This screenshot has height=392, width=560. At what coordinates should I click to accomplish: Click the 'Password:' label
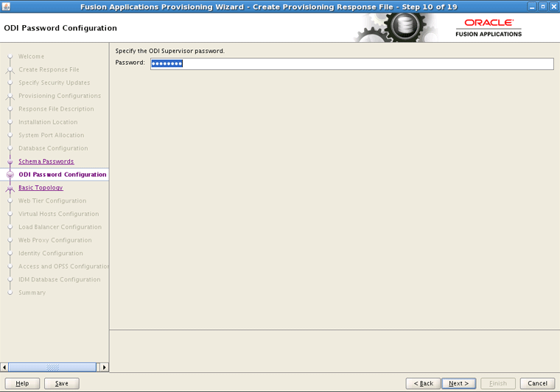130,63
